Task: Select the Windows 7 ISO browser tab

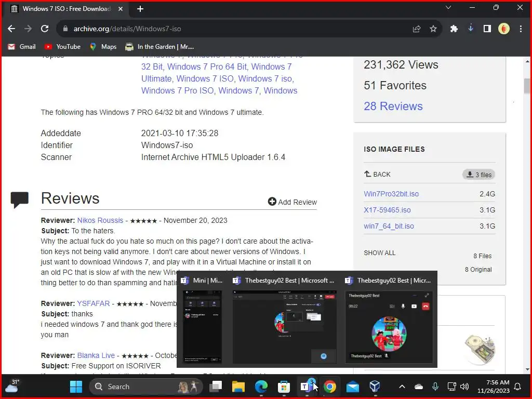Action: click(66, 9)
